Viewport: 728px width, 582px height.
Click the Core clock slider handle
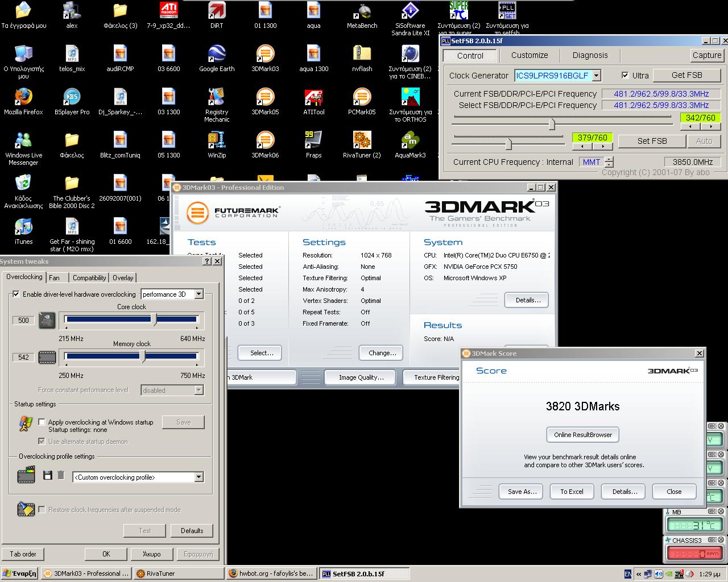pos(154,319)
